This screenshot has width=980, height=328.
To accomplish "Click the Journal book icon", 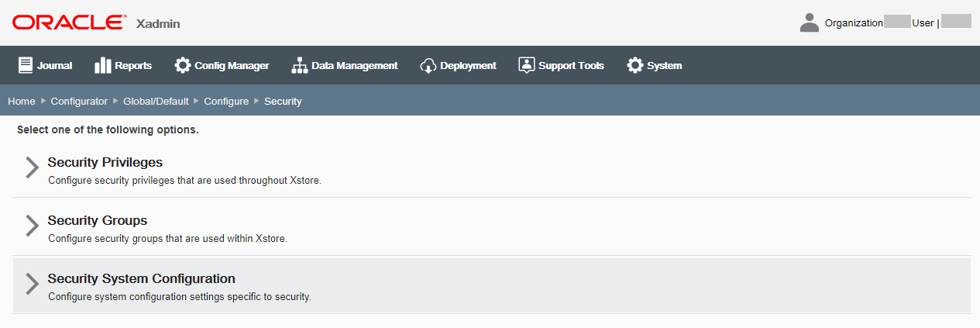I will coord(26,65).
